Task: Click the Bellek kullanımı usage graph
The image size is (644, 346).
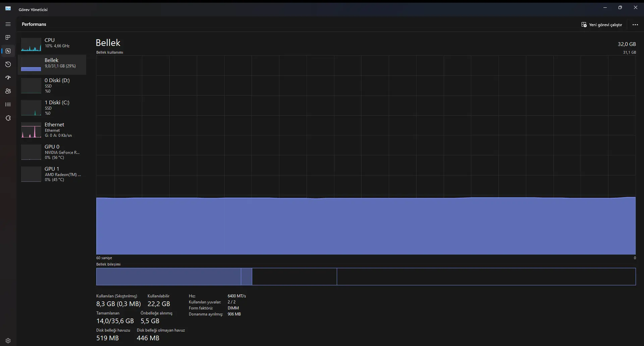Action: pyautogui.click(x=366, y=155)
